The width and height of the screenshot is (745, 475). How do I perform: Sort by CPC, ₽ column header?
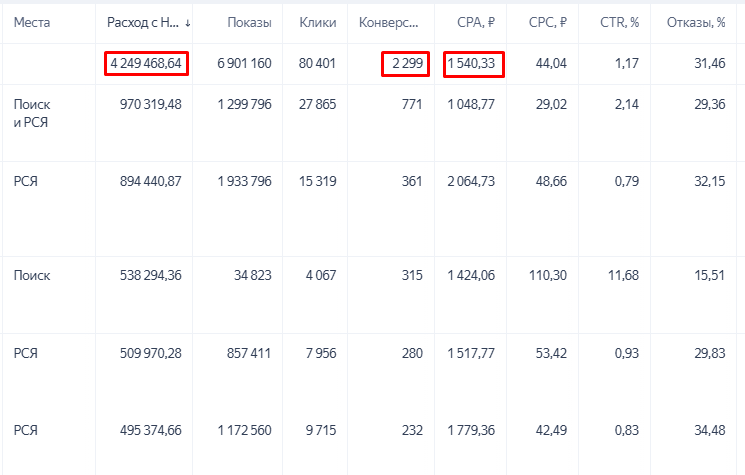click(548, 22)
